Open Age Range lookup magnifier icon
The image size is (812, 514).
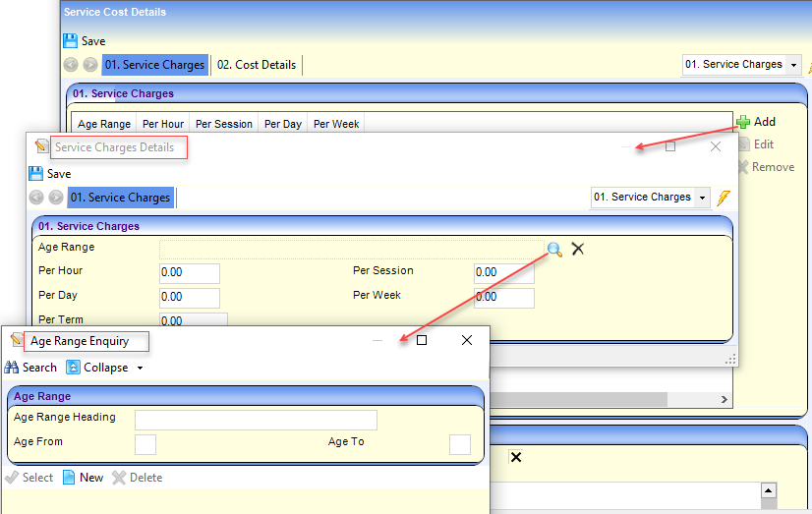point(554,249)
